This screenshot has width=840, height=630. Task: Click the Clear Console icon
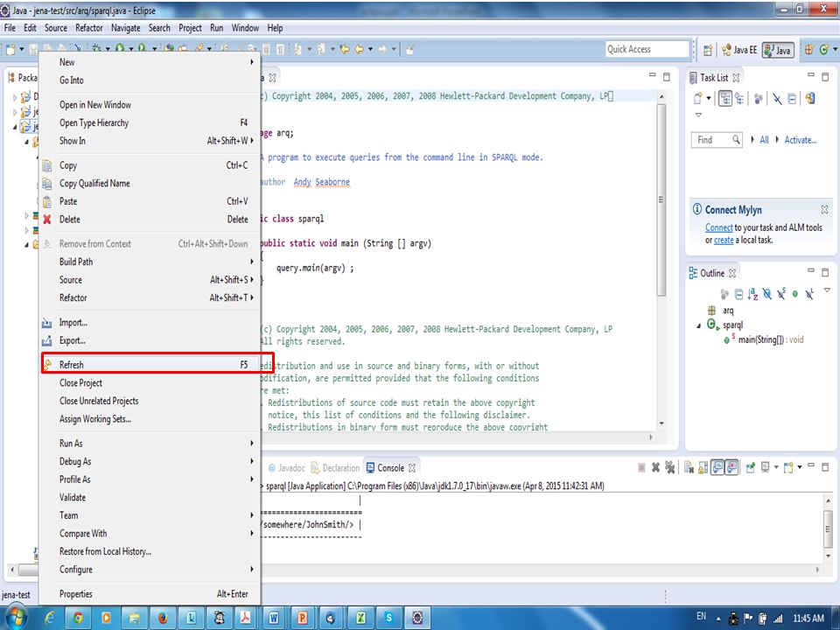pyautogui.click(x=689, y=467)
